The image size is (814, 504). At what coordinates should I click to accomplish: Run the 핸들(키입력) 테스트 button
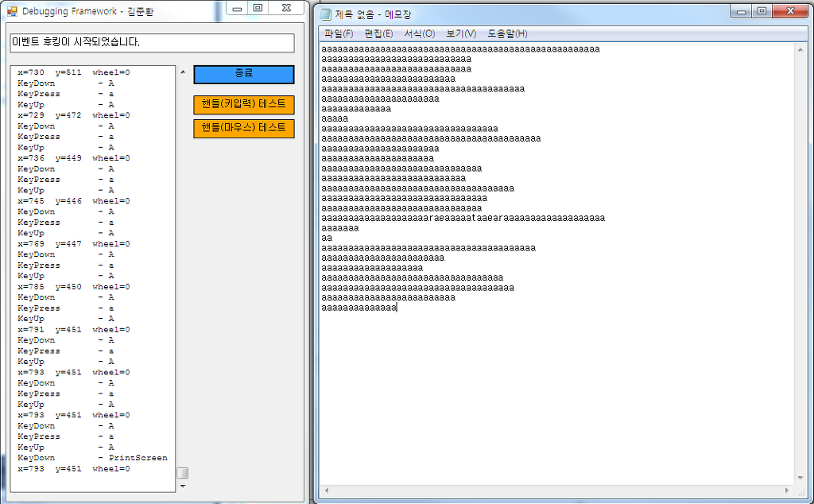pos(243,105)
